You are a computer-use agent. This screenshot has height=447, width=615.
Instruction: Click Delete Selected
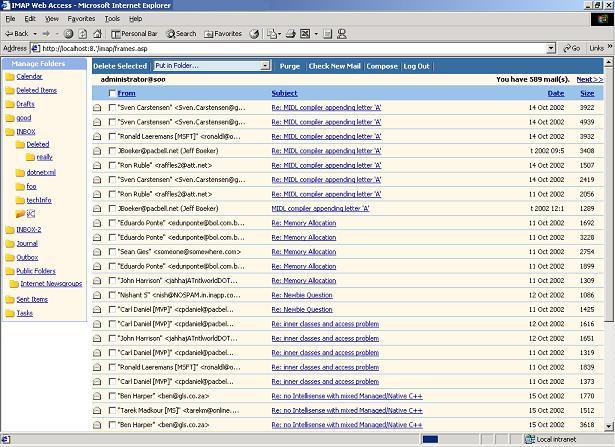point(120,66)
